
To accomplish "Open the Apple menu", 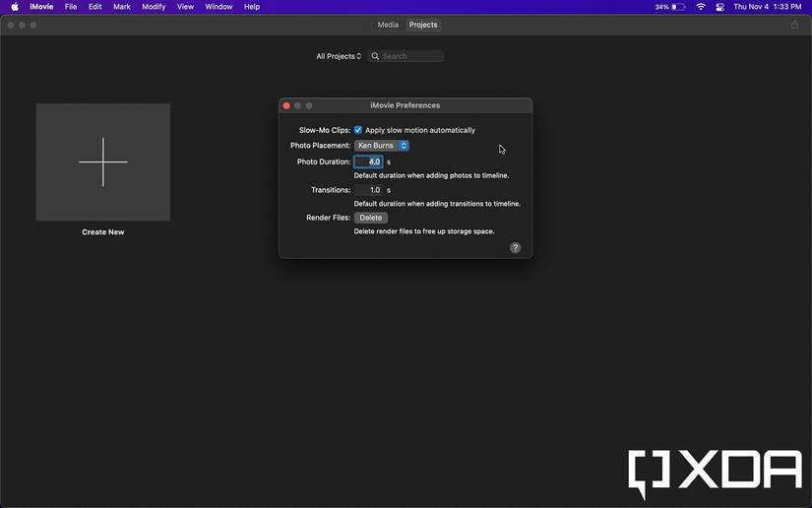I will point(15,7).
